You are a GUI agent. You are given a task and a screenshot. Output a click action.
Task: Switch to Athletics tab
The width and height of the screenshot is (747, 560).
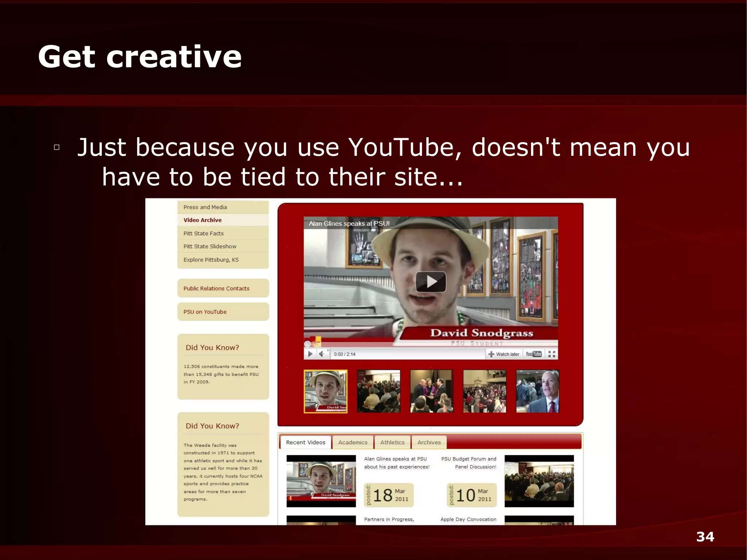click(x=392, y=442)
